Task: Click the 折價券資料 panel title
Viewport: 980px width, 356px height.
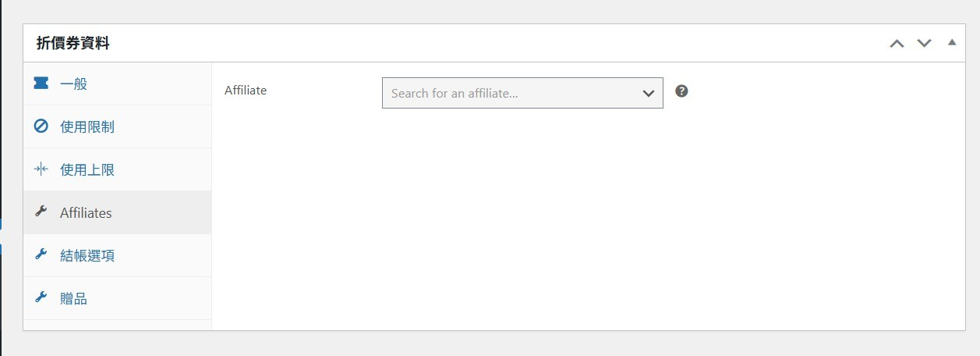Action: (73, 44)
